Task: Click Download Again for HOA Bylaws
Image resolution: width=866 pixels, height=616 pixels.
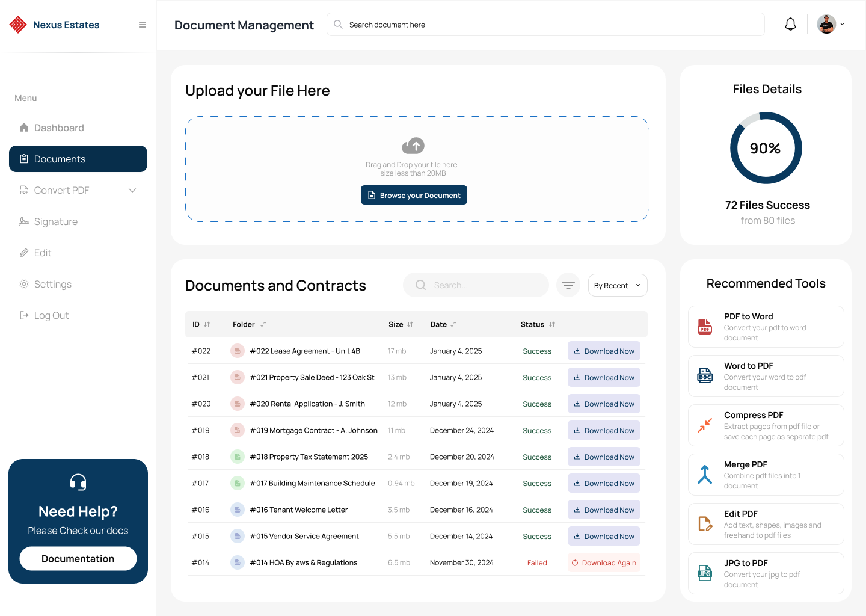Action: tap(604, 563)
